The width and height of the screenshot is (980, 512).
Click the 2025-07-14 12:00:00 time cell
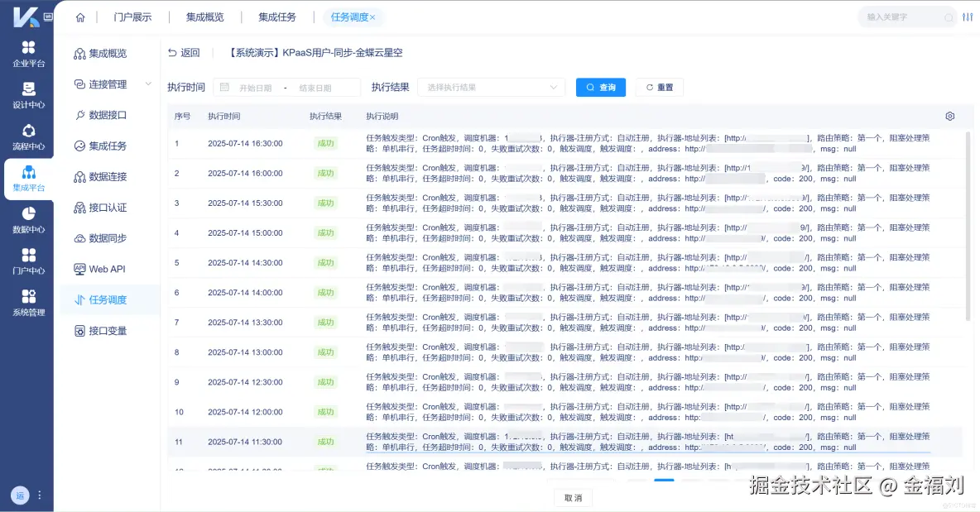point(245,412)
